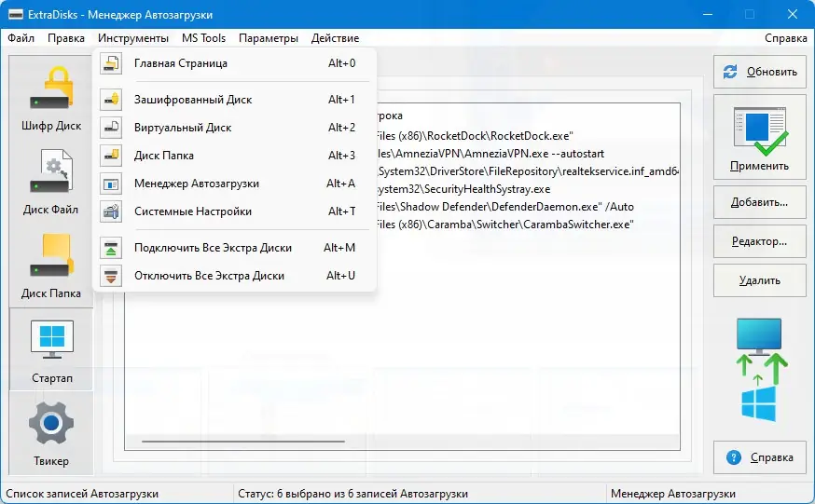Viewport: 815px width, 504px height.
Task: Open the Параметры menu
Action: tap(269, 38)
